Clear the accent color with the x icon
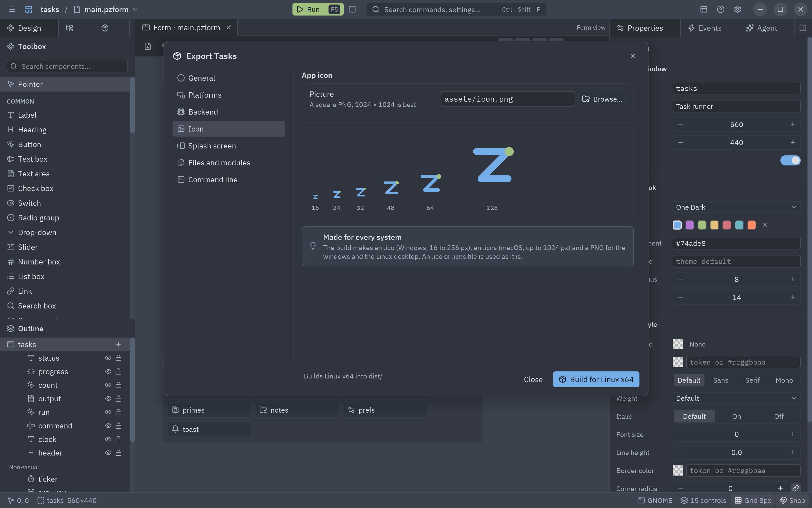This screenshot has width=812, height=508. 765,225
